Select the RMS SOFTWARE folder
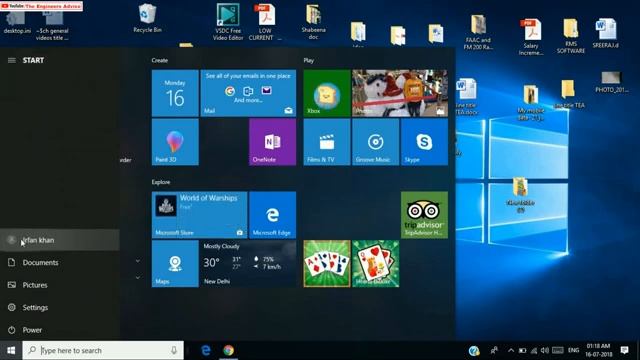The width and height of the screenshot is (640, 360). [571, 36]
